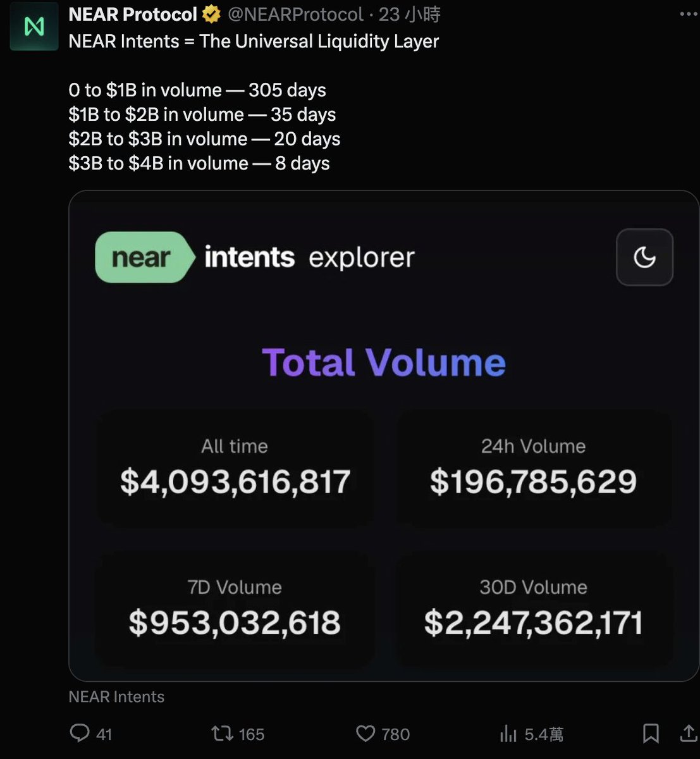
Task: Toggle dark mode with the moon button
Action: pos(644,257)
